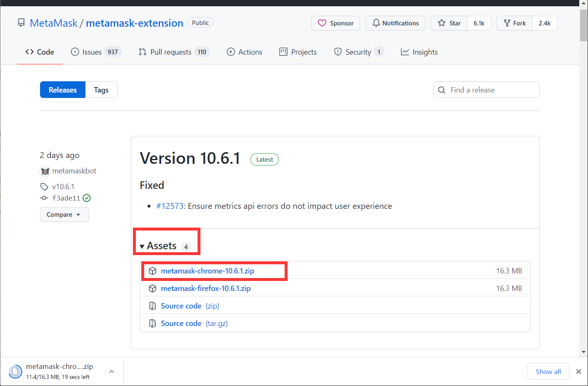Click the metamaskbot avatar image
Screen dimensions: 588x386
pos(45,171)
